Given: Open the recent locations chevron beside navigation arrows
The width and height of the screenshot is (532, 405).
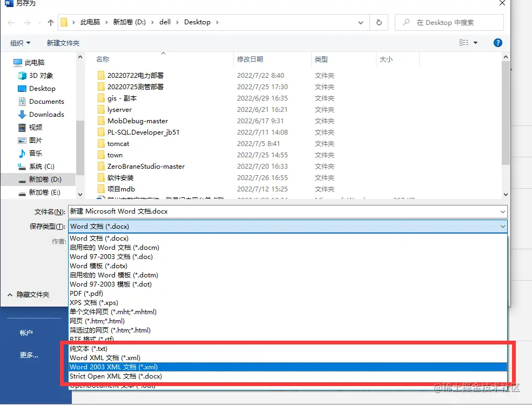Looking at the screenshot, I should [39, 23].
